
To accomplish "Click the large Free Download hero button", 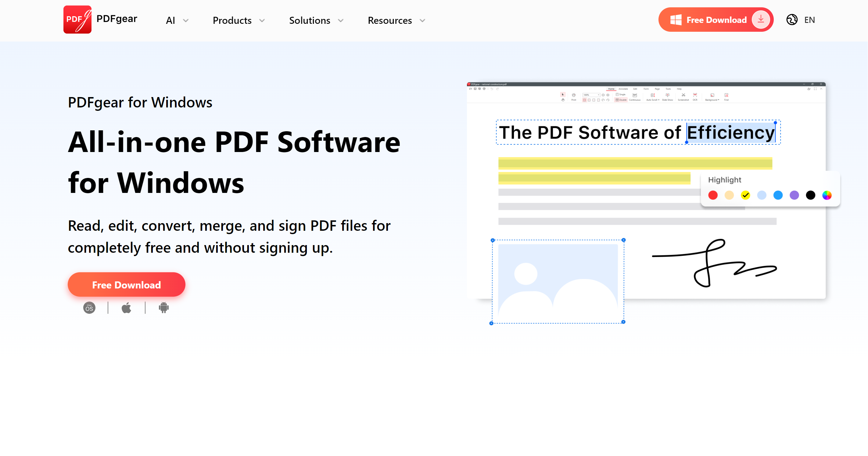I will point(126,285).
